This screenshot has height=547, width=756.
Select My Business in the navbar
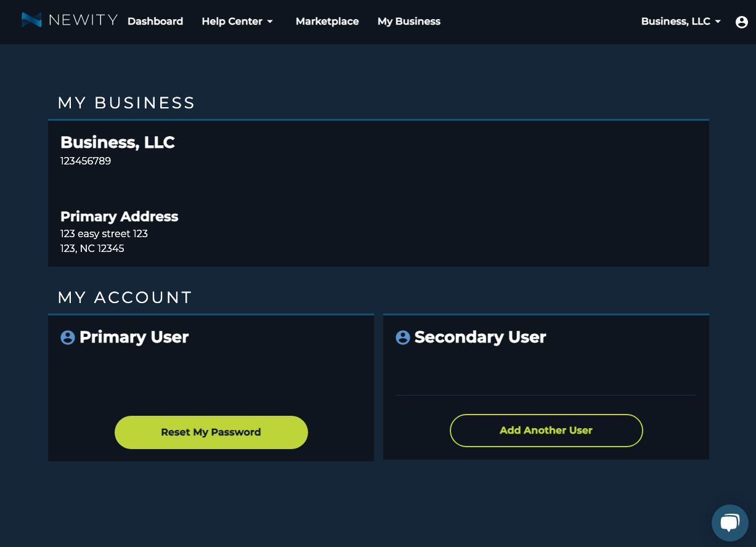[x=408, y=22]
